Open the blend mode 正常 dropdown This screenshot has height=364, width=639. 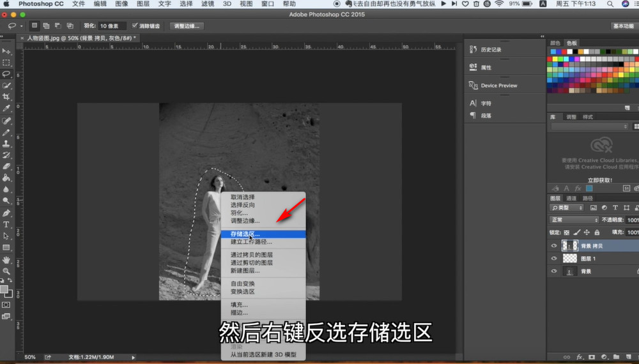[574, 220]
